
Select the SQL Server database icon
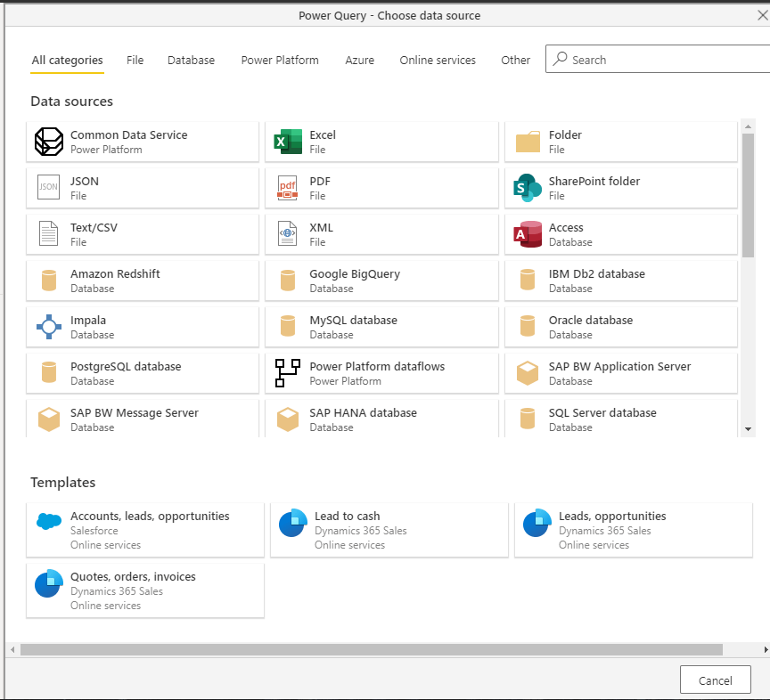coord(528,419)
